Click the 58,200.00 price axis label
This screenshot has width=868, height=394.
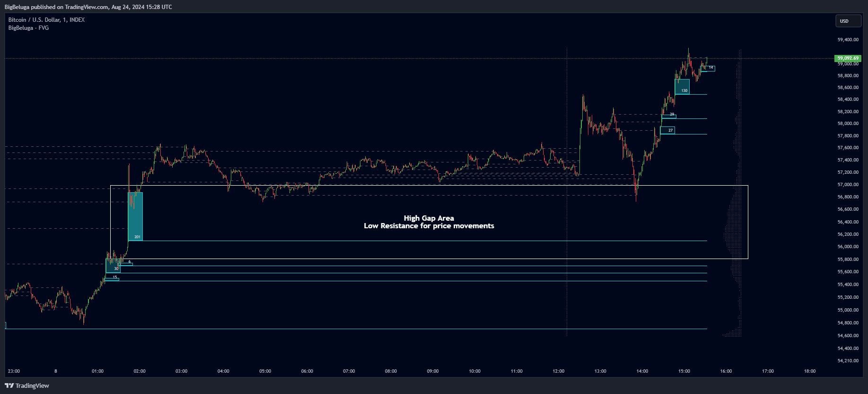[848, 112]
